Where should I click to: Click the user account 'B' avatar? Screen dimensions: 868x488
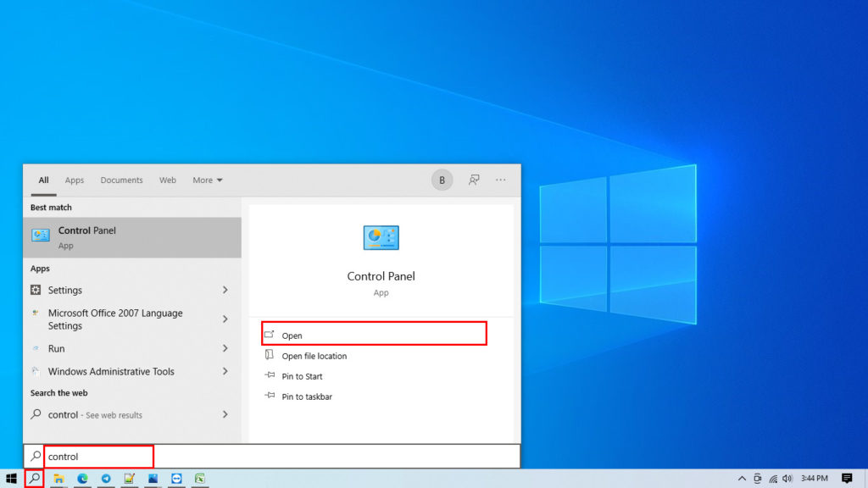(442, 180)
